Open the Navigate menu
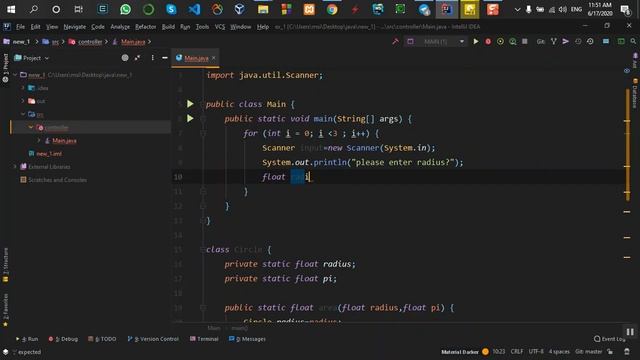Screen dimensions: 640x360 [75, 27]
